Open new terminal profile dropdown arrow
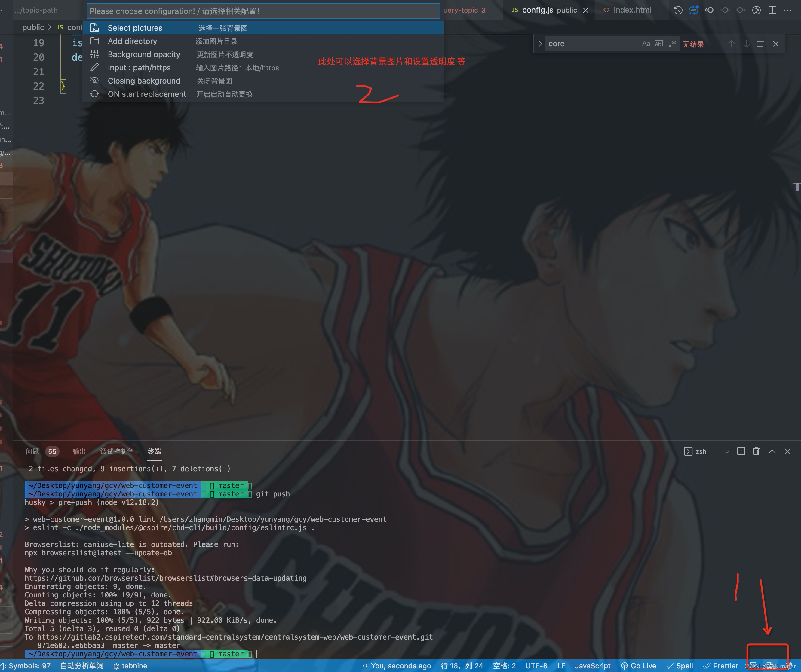Viewport: 801px width, 672px height. click(727, 451)
